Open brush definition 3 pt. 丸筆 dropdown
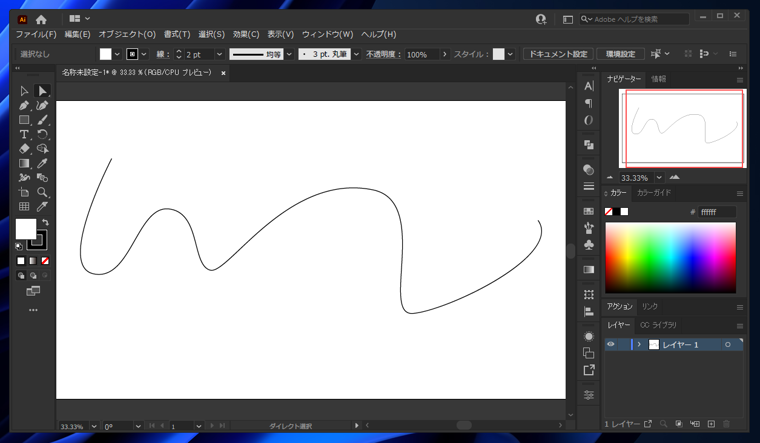The width and height of the screenshot is (760, 443). (x=356, y=54)
